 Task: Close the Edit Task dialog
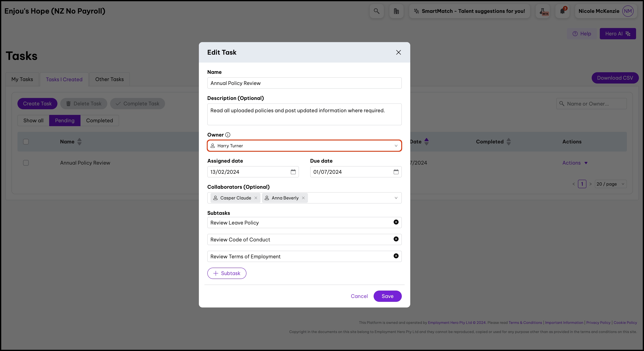click(398, 52)
